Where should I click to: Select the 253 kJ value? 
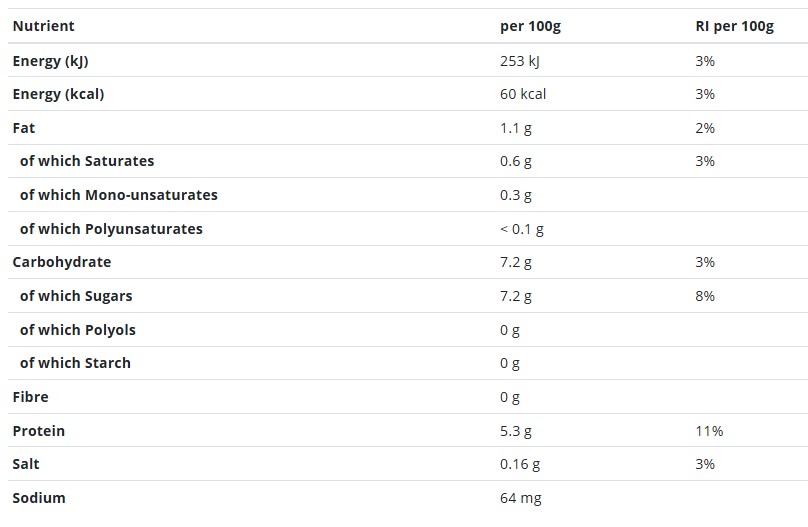coord(519,61)
